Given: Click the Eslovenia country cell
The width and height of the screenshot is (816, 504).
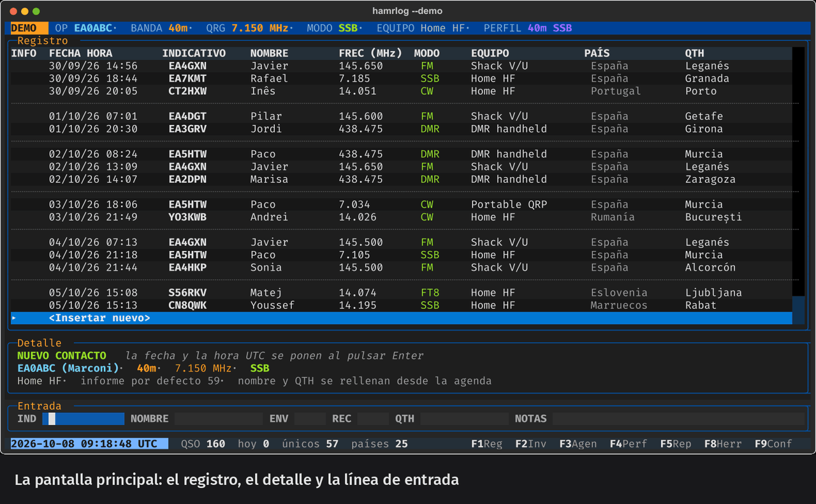Looking at the screenshot, I should (x=618, y=293).
